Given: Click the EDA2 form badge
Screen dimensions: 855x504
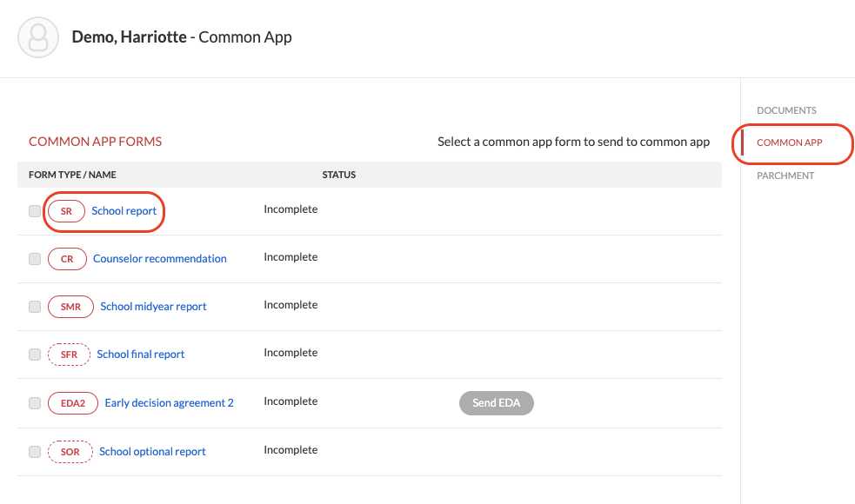Looking at the screenshot, I should (73, 403).
